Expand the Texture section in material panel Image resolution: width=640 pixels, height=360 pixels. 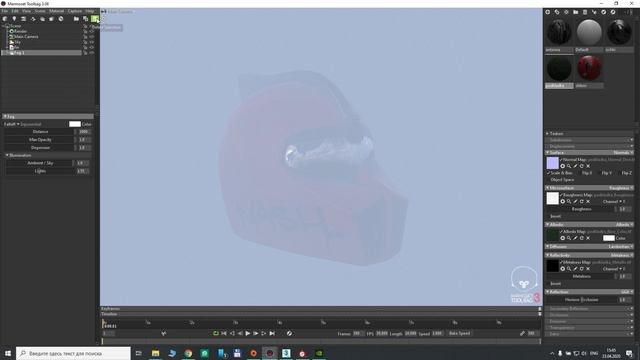point(548,133)
